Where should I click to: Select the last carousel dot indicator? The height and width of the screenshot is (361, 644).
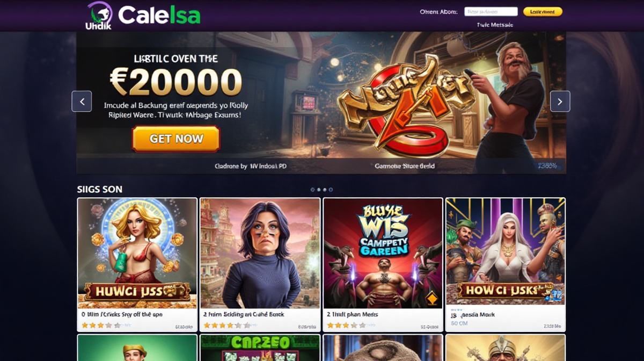(x=331, y=190)
